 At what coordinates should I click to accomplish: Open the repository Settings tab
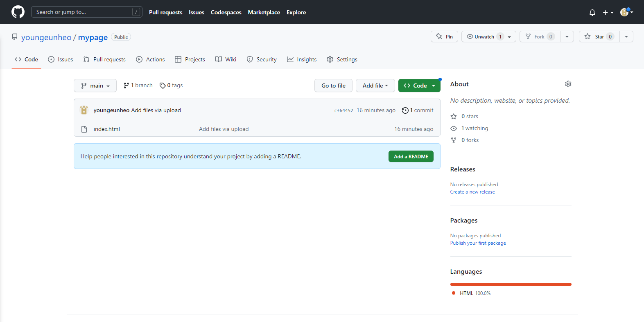coord(342,59)
